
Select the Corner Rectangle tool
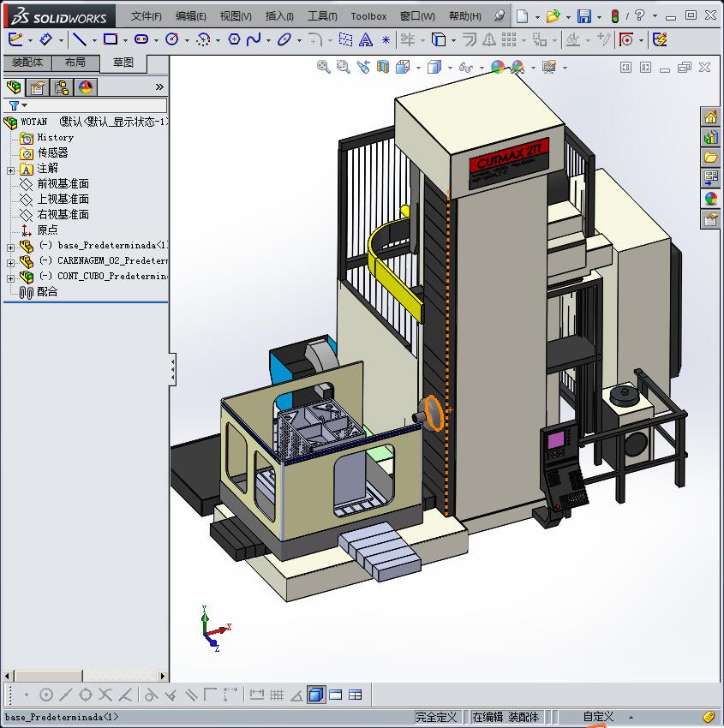pyautogui.click(x=111, y=40)
